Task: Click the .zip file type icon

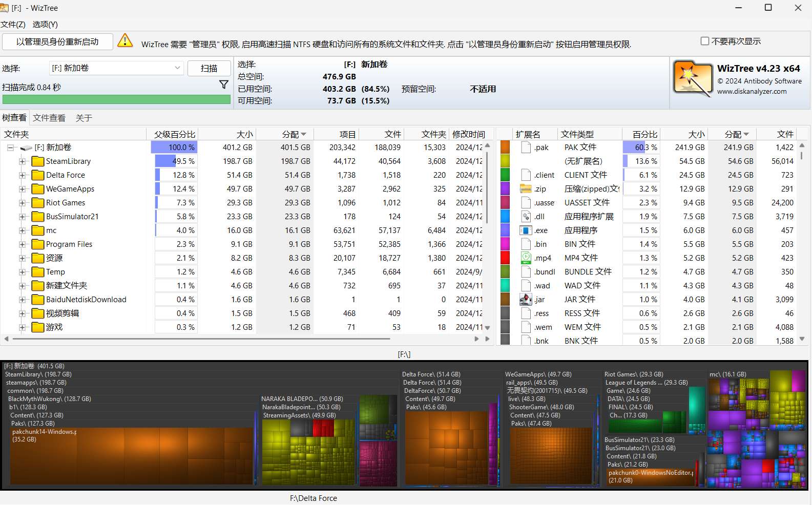Action: pos(526,189)
